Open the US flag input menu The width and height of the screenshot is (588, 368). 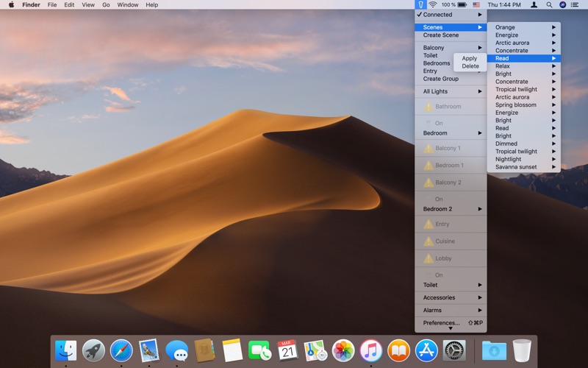[x=476, y=5]
